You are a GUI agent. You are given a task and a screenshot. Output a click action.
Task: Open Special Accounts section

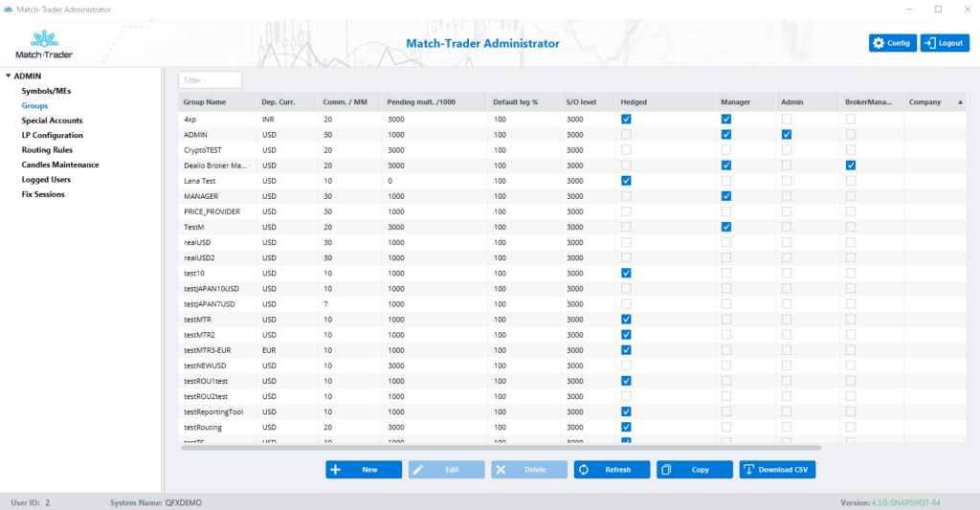coord(52,121)
